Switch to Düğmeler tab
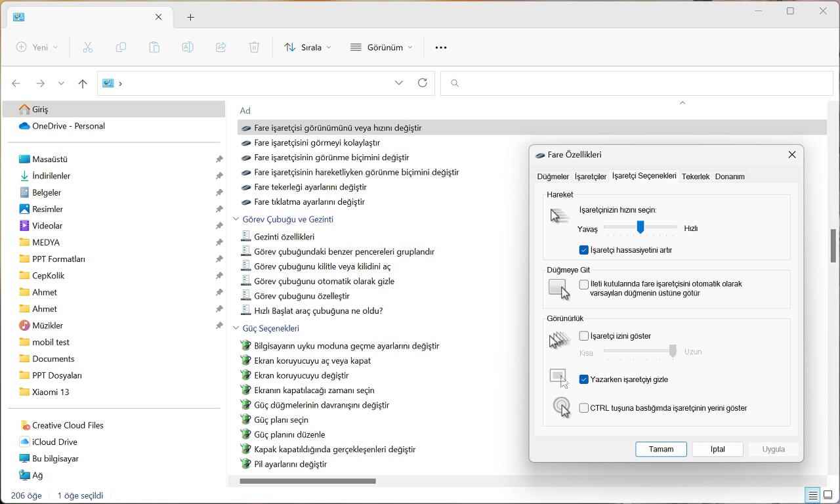This screenshot has width=840, height=504. point(553,177)
